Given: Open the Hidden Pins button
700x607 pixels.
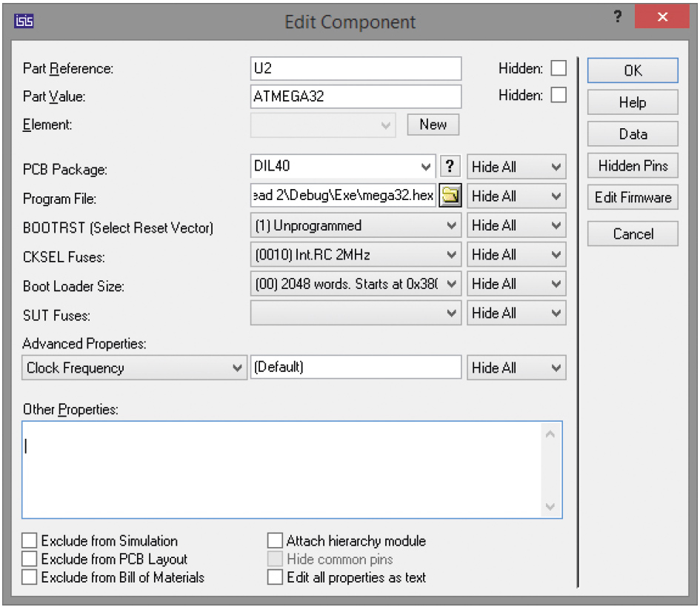Looking at the screenshot, I should coord(633,166).
